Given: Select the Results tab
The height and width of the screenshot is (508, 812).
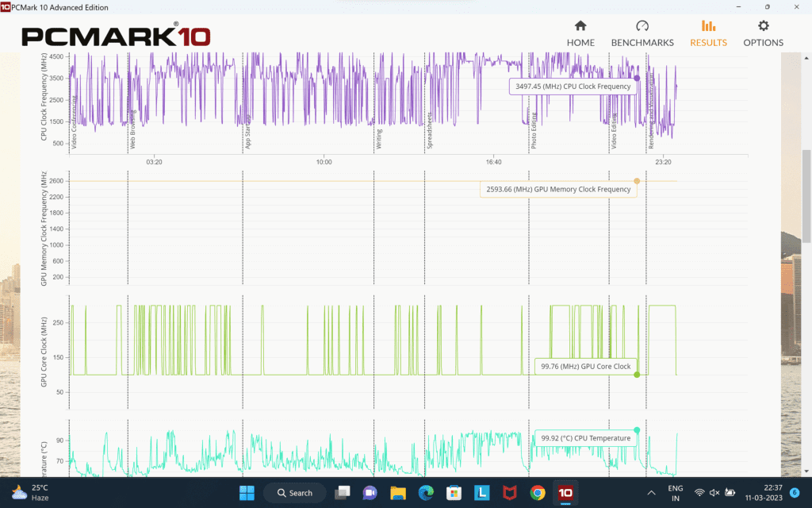Looking at the screenshot, I should pos(708,33).
